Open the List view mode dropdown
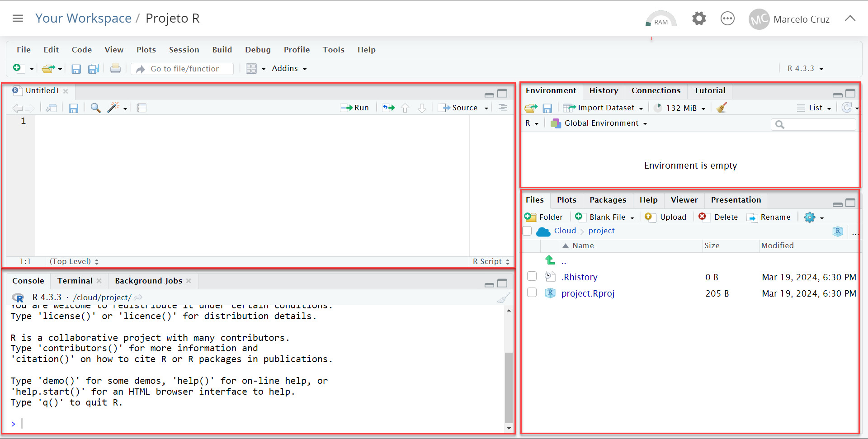Image resolution: width=868 pixels, height=439 pixels. 814,108
